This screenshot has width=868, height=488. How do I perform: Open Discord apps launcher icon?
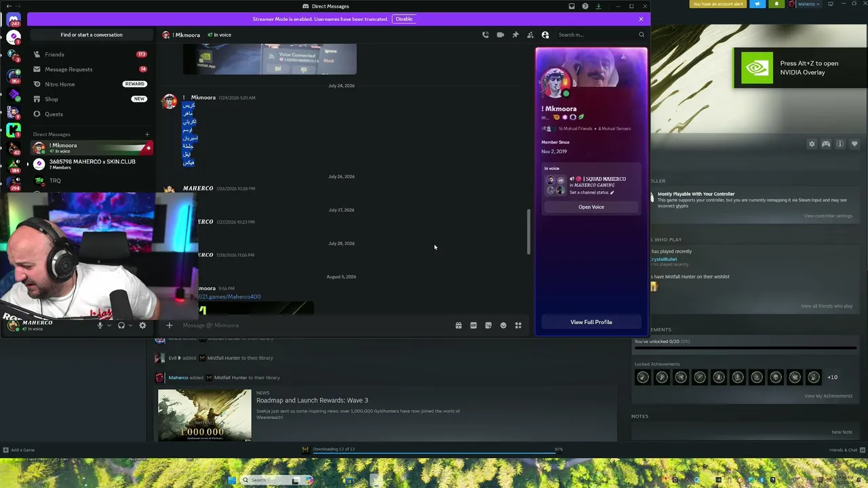point(518,325)
